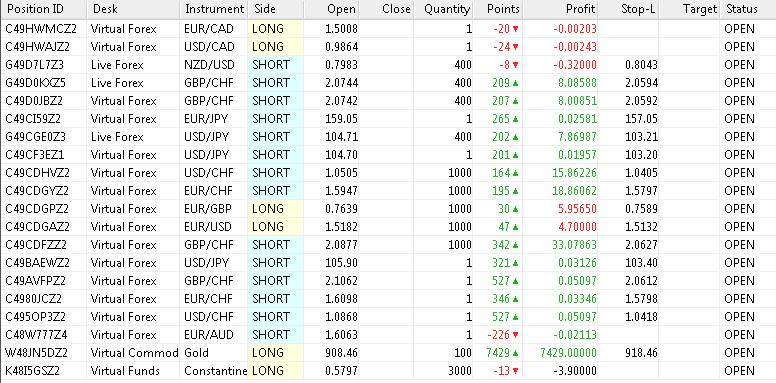Click green up arrow beside 47 points
The height and width of the screenshot is (383, 776).
515,227
